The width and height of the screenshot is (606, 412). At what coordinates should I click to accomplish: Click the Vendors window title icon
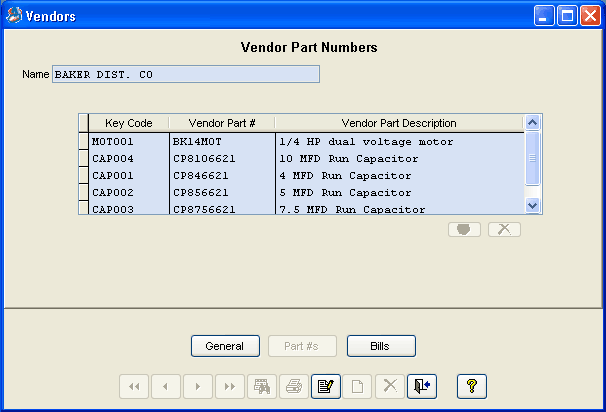(x=14, y=16)
